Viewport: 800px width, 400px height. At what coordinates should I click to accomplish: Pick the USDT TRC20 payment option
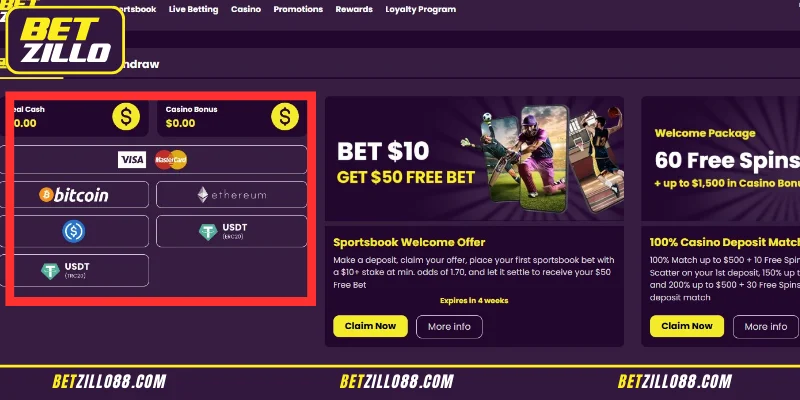(74, 270)
